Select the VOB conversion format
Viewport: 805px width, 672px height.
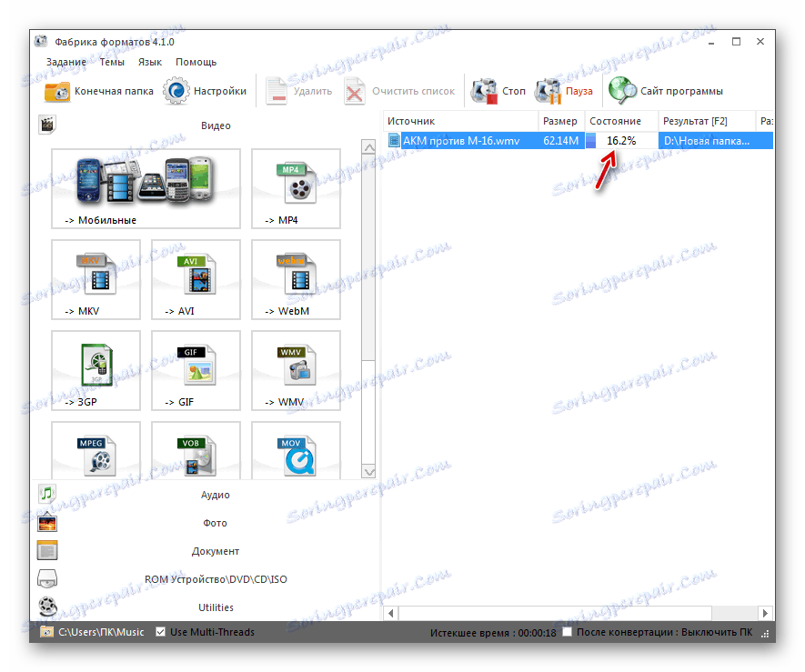point(196,451)
